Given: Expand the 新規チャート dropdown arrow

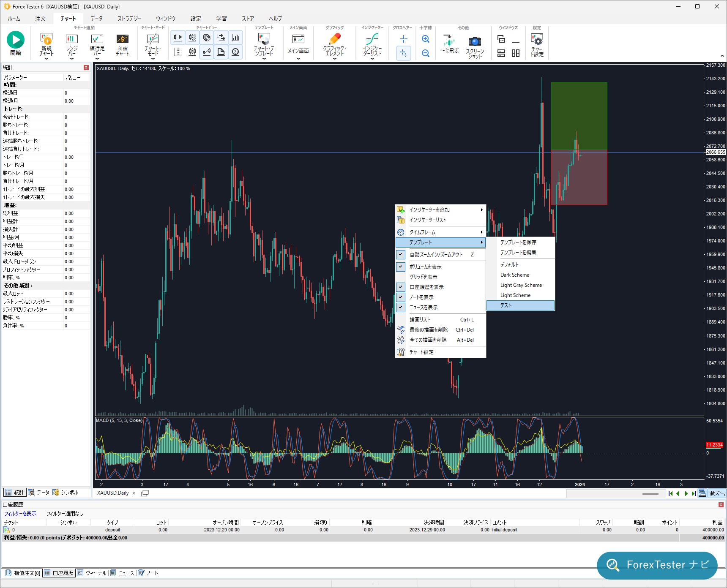Looking at the screenshot, I should pyautogui.click(x=46, y=59).
